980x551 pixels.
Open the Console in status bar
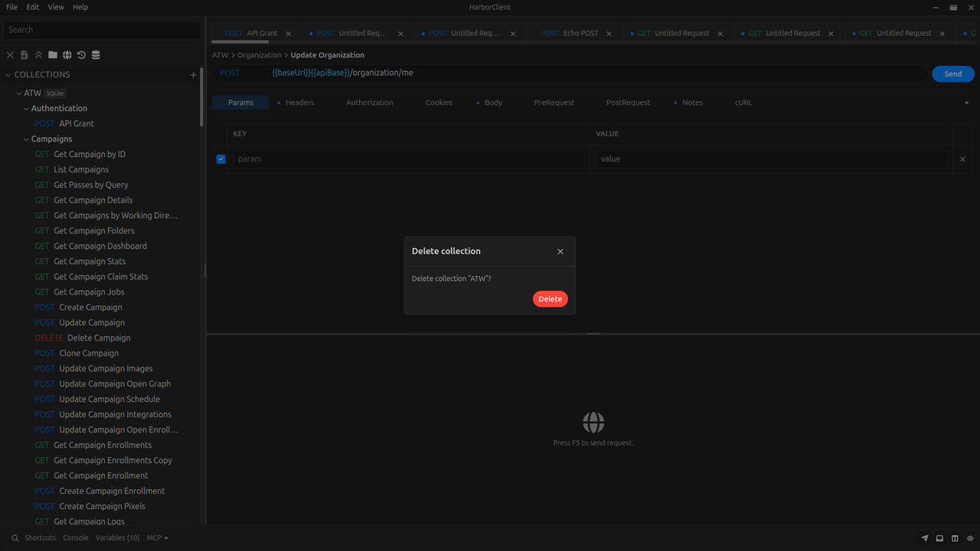(x=76, y=538)
